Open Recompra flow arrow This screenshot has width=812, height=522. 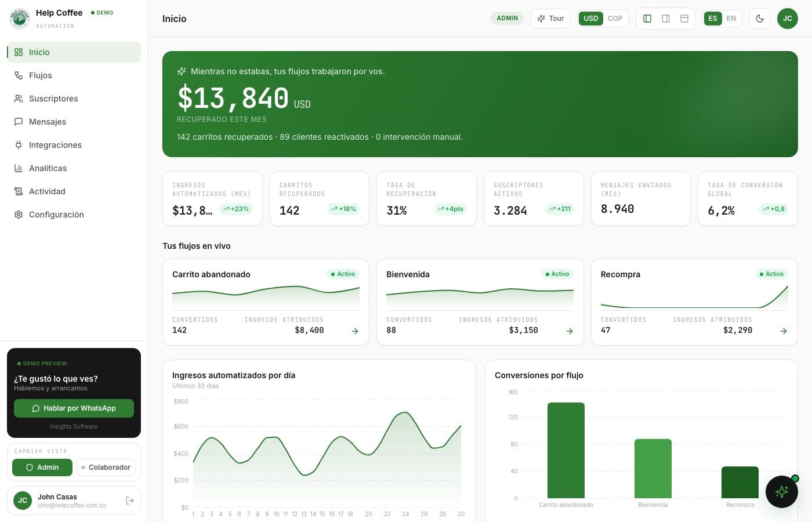click(784, 331)
